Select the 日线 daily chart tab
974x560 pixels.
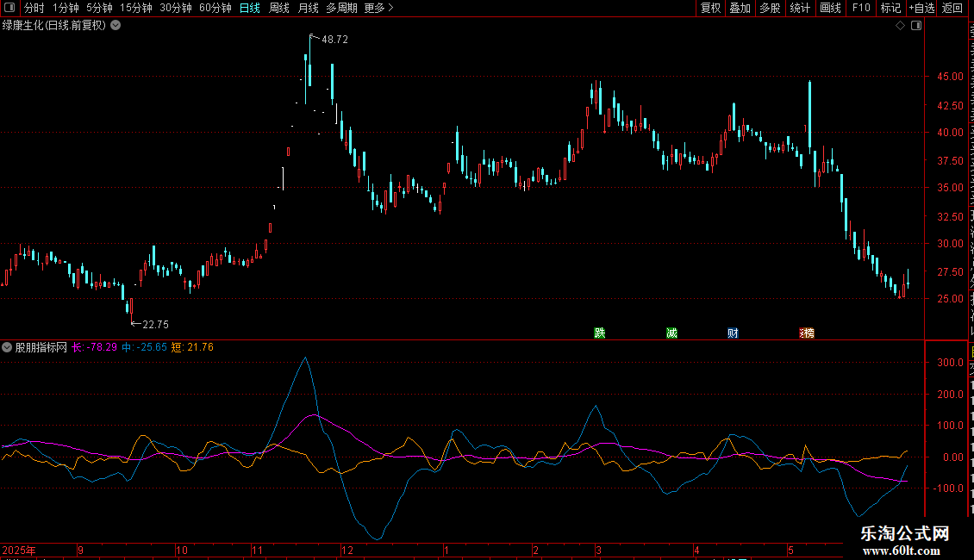pyautogui.click(x=250, y=8)
